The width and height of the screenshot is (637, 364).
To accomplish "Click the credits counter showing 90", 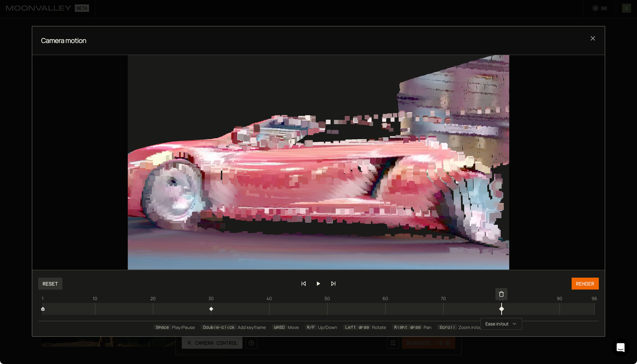I will coord(599,8).
